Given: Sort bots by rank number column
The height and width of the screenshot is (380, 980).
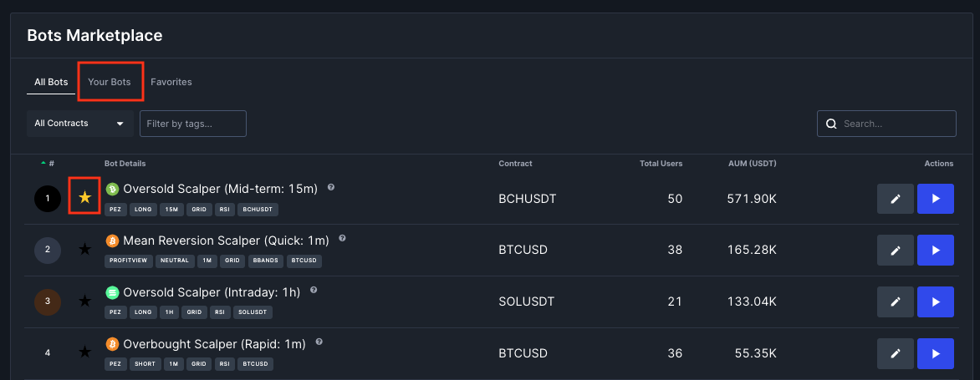Looking at the screenshot, I should (48, 164).
